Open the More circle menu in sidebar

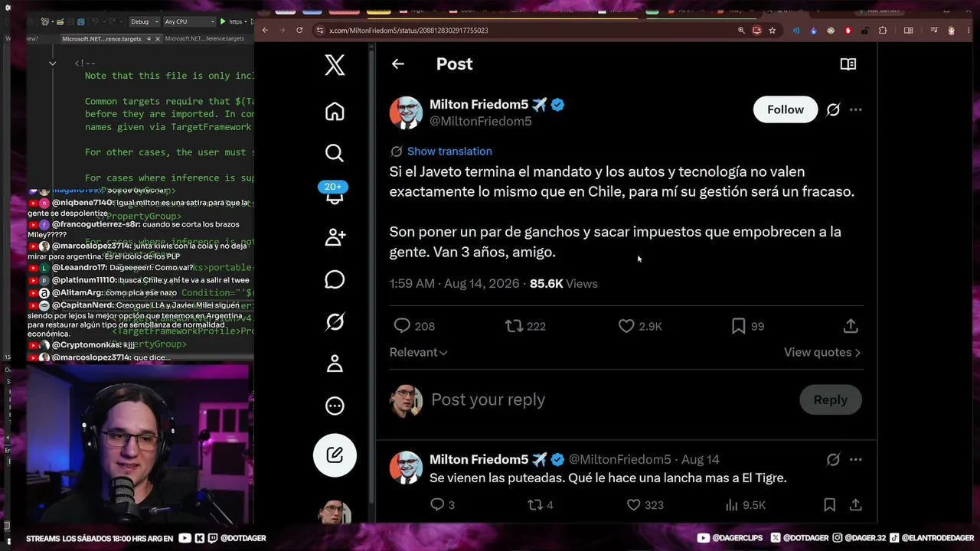(x=335, y=406)
